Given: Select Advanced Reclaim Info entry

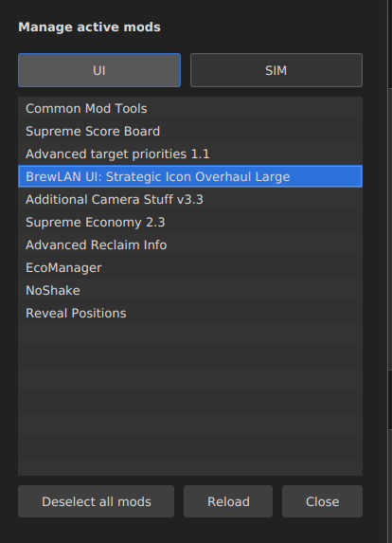Looking at the screenshot, I should point(190,244).
